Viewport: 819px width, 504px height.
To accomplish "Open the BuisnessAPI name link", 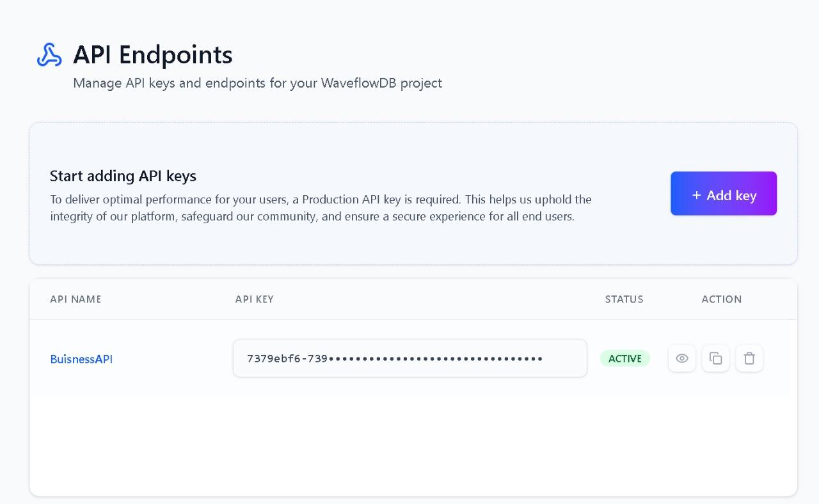I will tap(81, 359).
